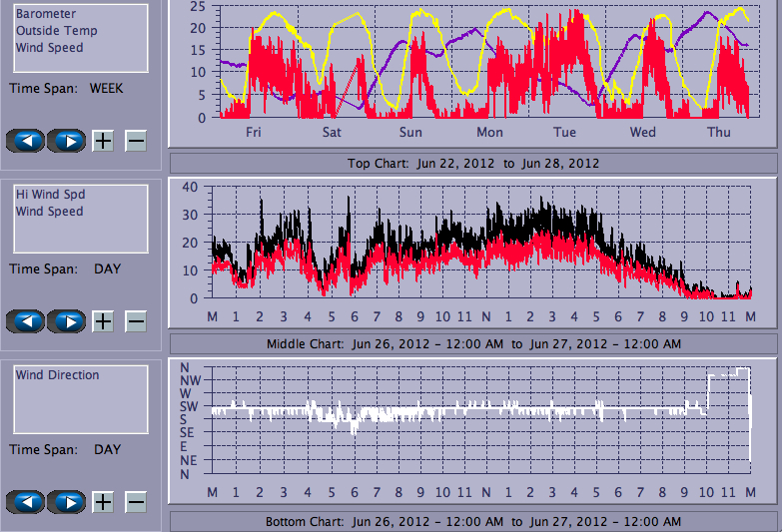Click the middle chart's plus button
This screenshot has width=782, height=532.
103,321
